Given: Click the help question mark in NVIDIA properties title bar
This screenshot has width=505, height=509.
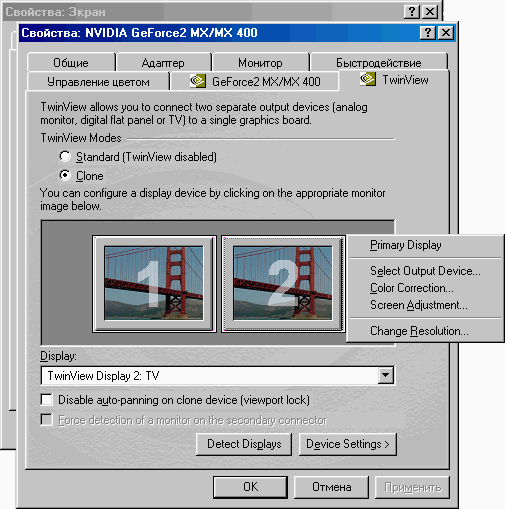Looking at the screenshot, I should 427,33.
